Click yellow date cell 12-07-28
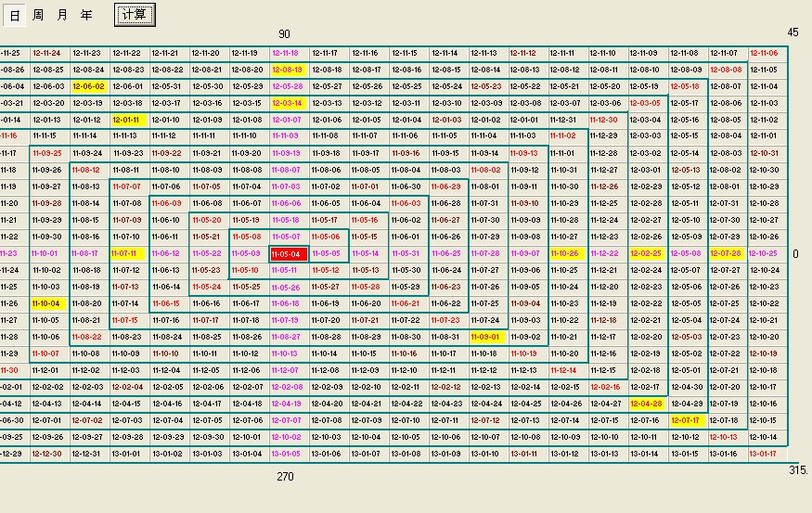This screenshot has height=513, width=812. click(725, 253)
